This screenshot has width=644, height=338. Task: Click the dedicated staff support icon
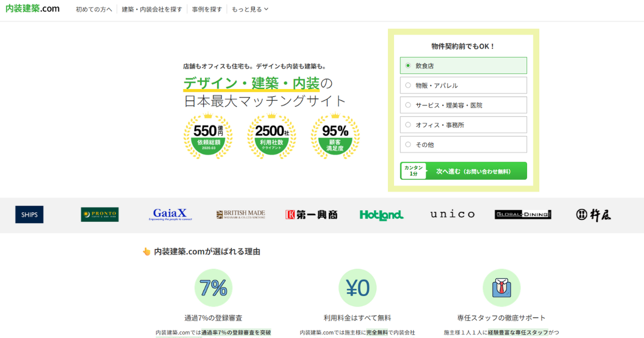(501, 288)
